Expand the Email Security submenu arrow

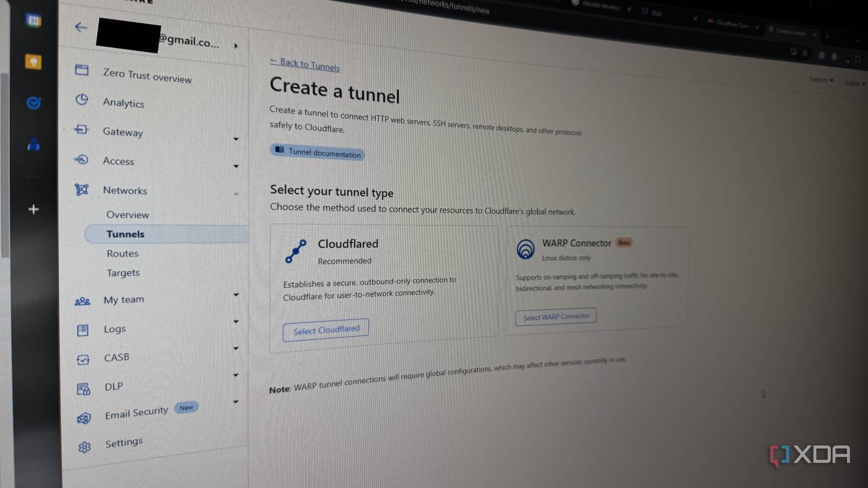(x=236, y=402)
